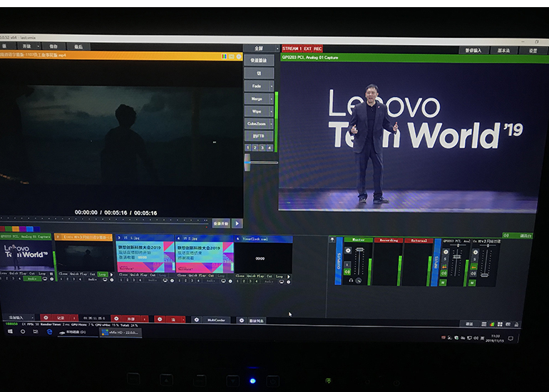Toggle Audio button on input 1 capture
549x392 pixels.
tap(32, 279)
